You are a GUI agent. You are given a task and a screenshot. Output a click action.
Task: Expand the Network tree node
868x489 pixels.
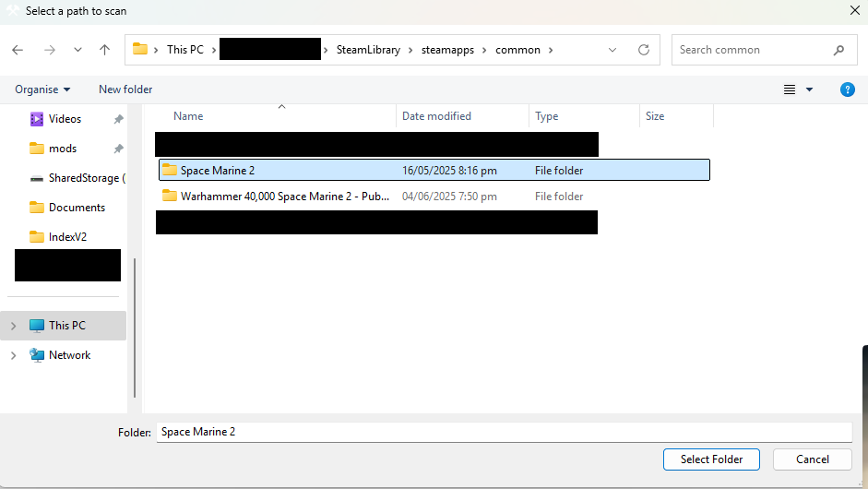tap(13, 355)
